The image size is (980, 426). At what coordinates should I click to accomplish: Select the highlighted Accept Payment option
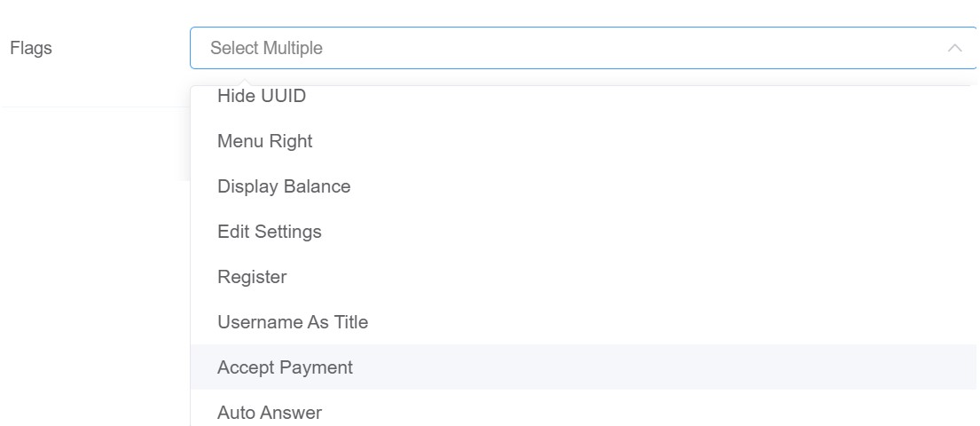285,367
